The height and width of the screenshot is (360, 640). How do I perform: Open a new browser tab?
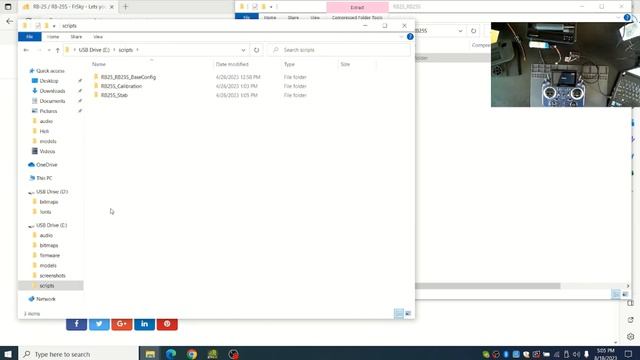coord(125,7)
